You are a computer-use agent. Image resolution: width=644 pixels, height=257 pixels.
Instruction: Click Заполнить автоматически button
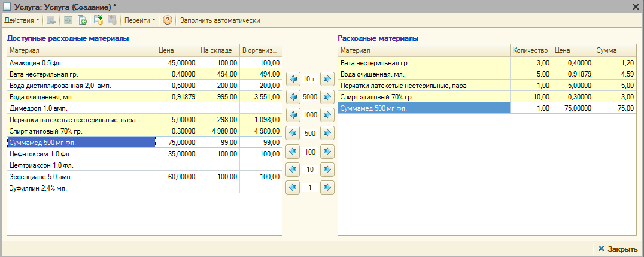coord(220,20)
